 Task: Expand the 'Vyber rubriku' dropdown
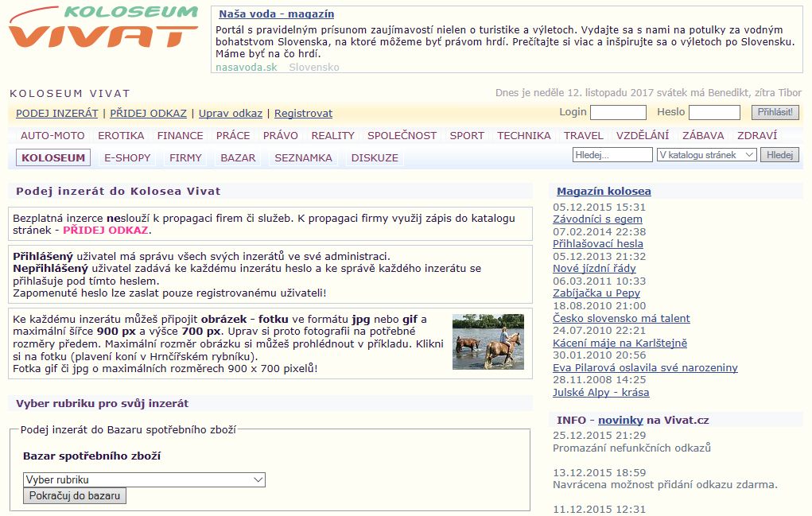(x=144, y=479)
